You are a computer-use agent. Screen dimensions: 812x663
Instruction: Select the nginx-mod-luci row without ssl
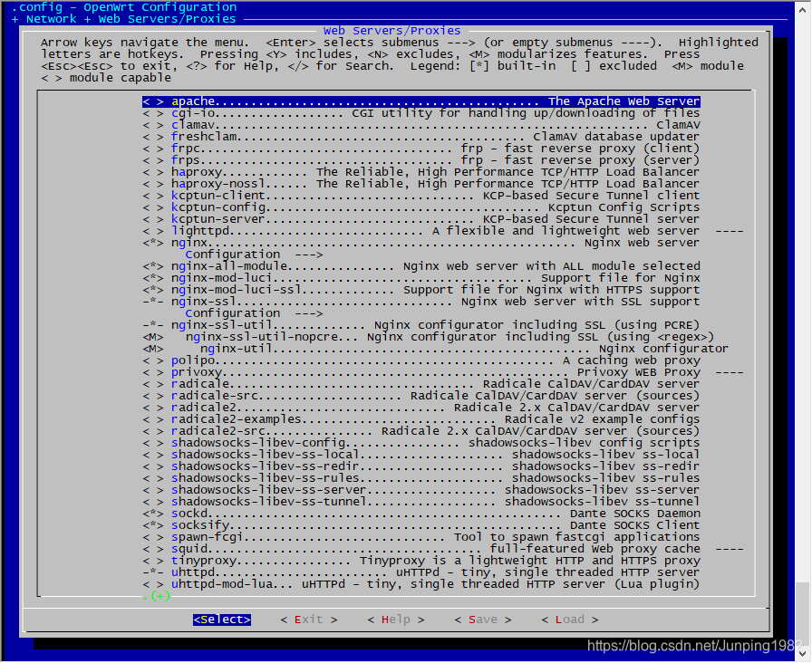[421, 278]
